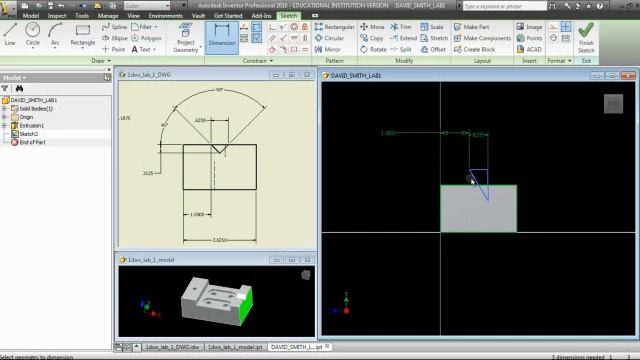
Task: Pick the Point tool
Action: point(113,49)
